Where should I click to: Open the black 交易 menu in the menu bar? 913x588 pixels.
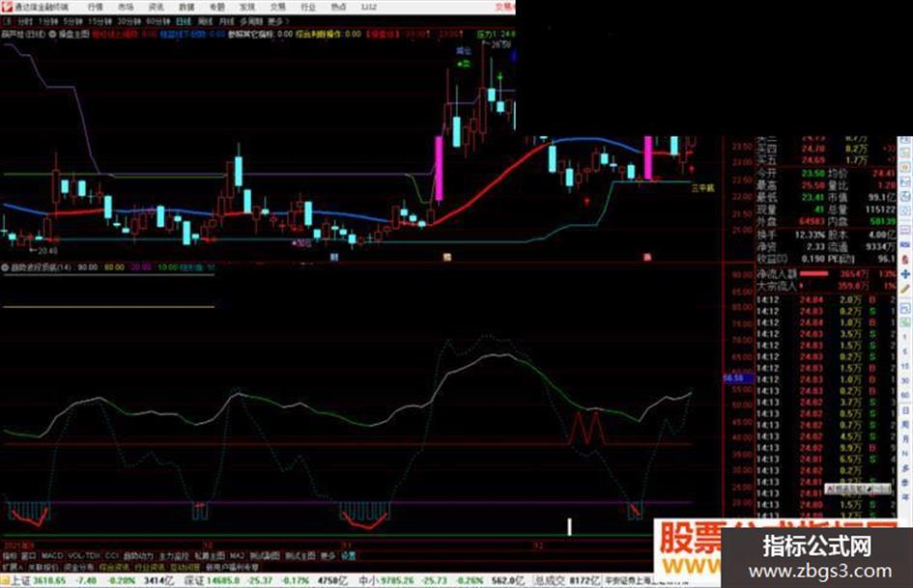277,7
